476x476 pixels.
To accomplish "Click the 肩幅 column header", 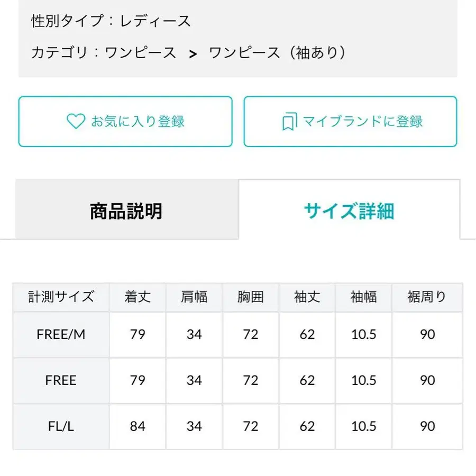I will coord(194,297).
